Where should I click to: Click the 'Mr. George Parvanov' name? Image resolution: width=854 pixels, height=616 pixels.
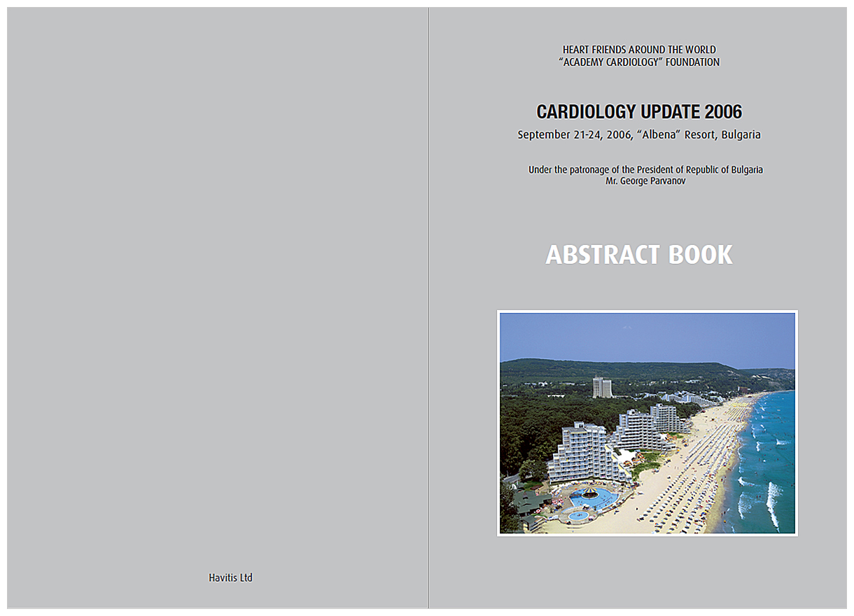coord(645,181)
